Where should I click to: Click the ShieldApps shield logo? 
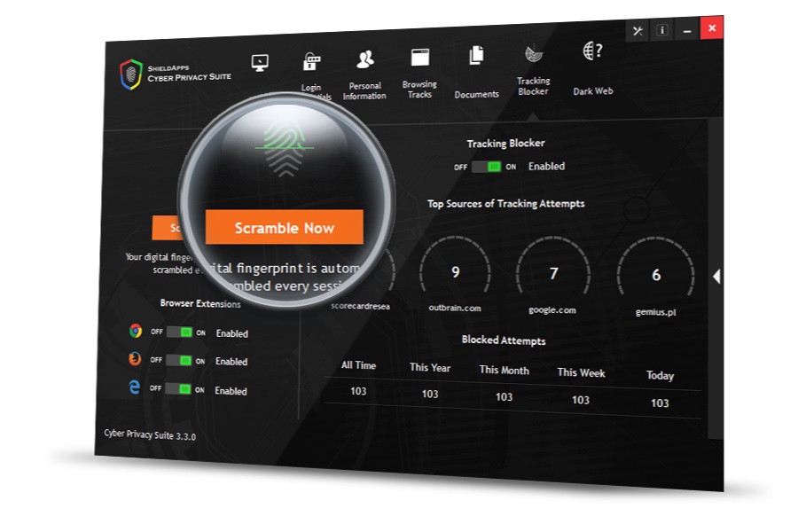coord(131,74)
